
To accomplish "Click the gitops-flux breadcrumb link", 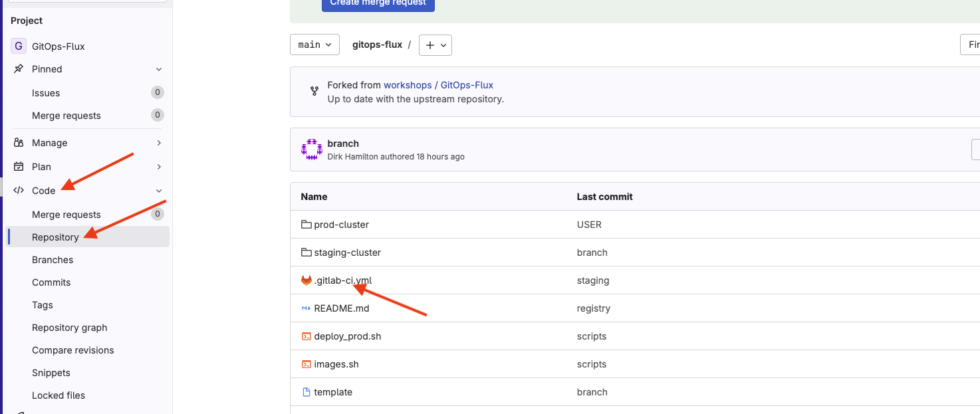I will pos(378,45).
